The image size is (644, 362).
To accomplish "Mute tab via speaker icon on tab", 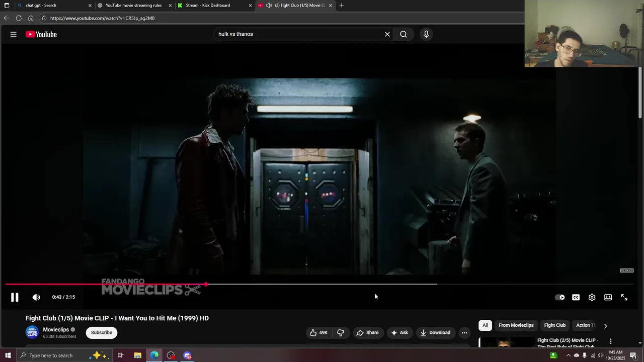I will point(269,6).
